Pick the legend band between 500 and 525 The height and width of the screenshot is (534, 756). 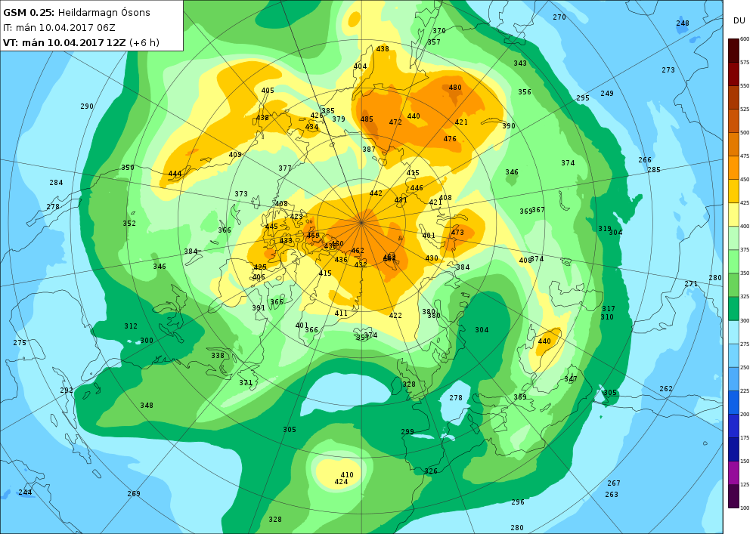click(x=733, y=121)
